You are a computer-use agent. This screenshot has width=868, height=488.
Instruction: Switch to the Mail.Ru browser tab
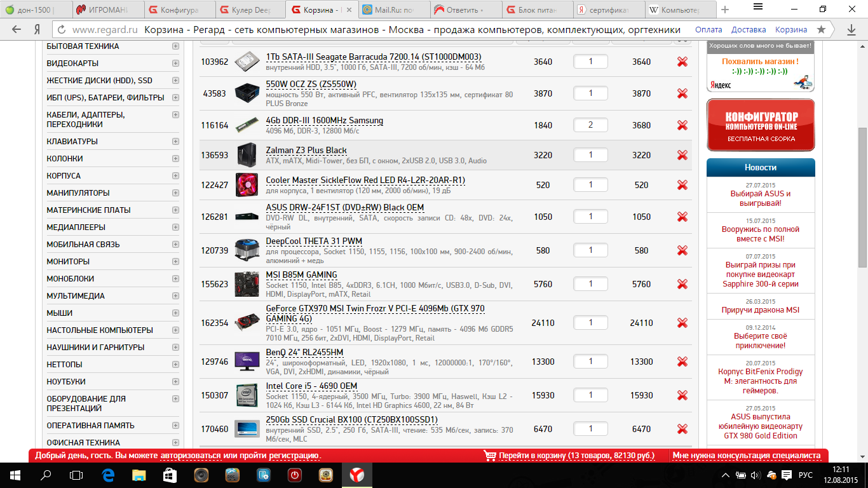(x=395, y=10)
